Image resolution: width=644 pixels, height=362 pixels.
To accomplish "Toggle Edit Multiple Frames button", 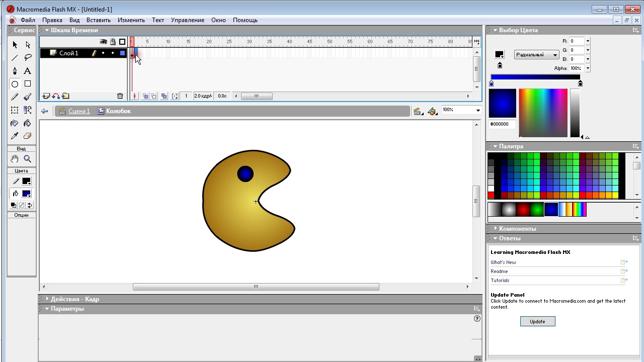I will [164, 96].
